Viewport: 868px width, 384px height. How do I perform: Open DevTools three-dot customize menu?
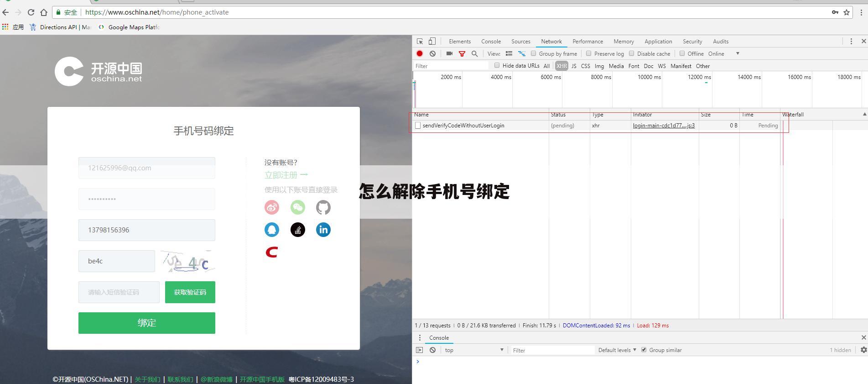tap(851, 41)
